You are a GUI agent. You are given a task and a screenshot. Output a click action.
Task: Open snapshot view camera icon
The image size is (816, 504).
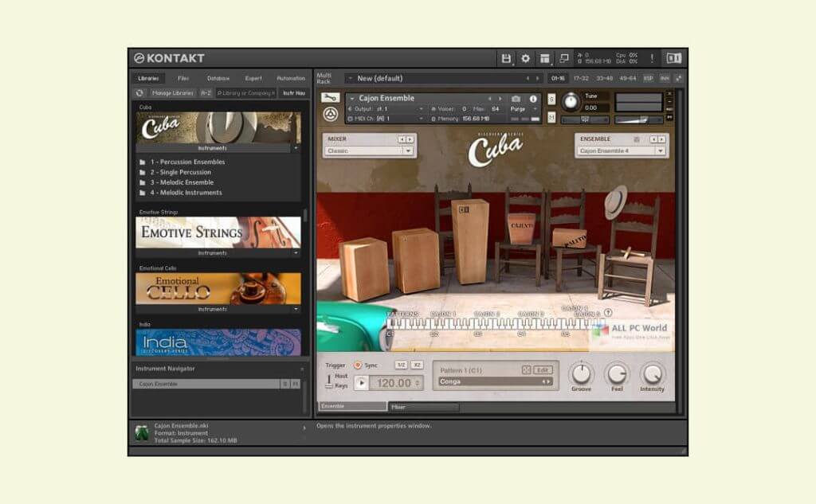pos(516,98)
